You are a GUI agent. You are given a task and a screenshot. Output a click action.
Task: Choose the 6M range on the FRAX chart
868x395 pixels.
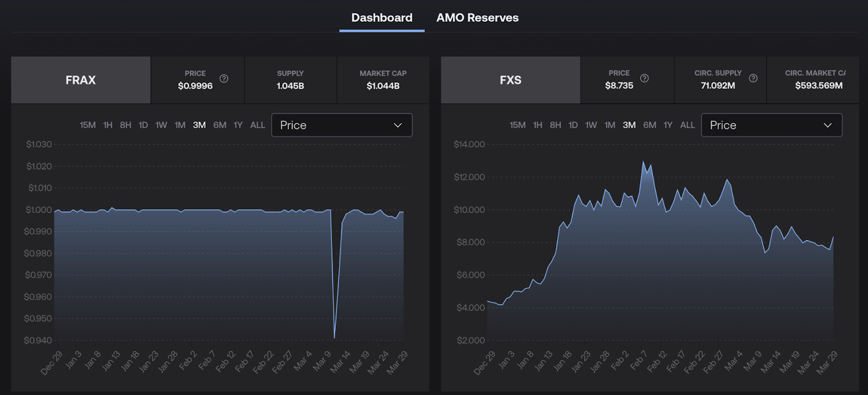pos(220,125)
